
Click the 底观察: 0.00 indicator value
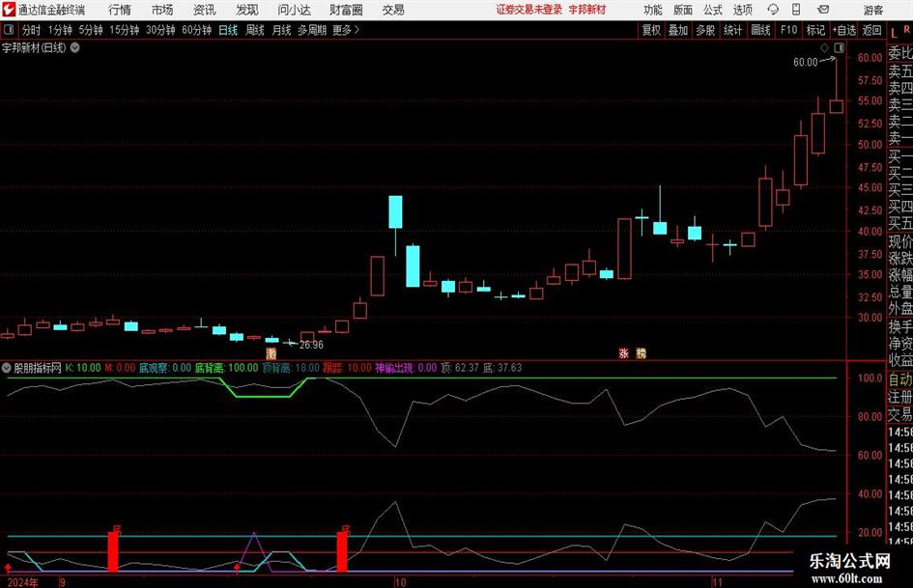pos(165,368)
